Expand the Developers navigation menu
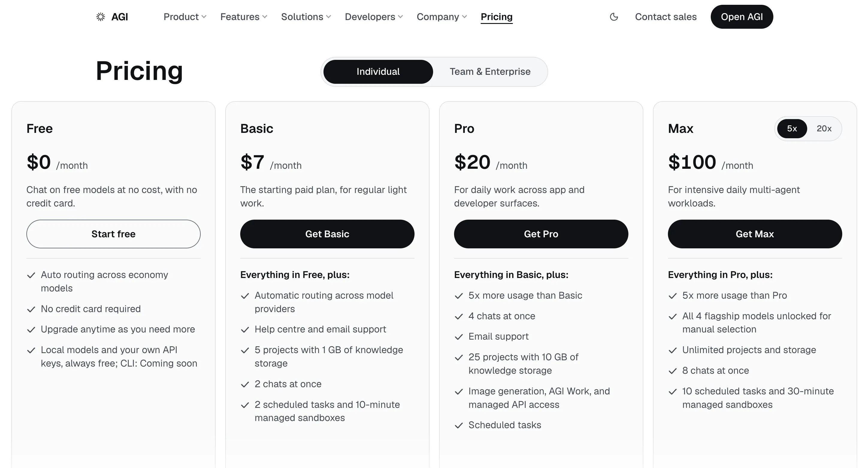868x468 pixels. click(x=374, y=17)
